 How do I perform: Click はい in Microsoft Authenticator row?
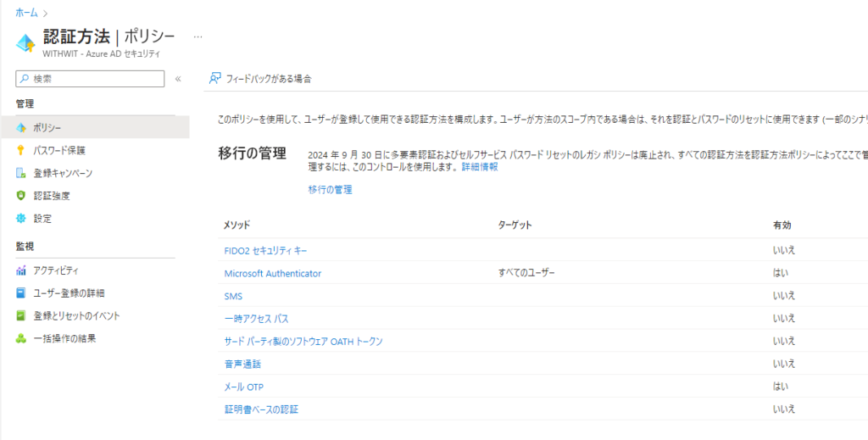(x=781, y=273)
